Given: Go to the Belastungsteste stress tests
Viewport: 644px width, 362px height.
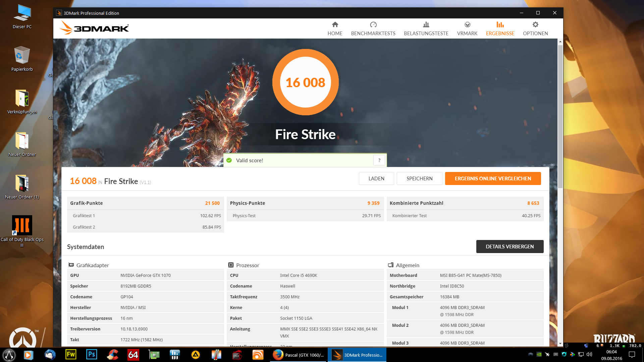Looking at the screenshot, I should pos(426,28).
